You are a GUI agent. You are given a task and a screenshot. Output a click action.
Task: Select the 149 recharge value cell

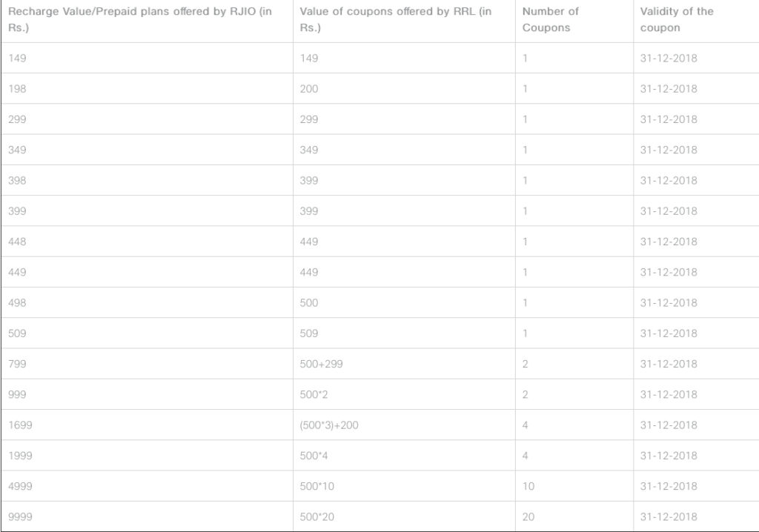pos(147,58)
